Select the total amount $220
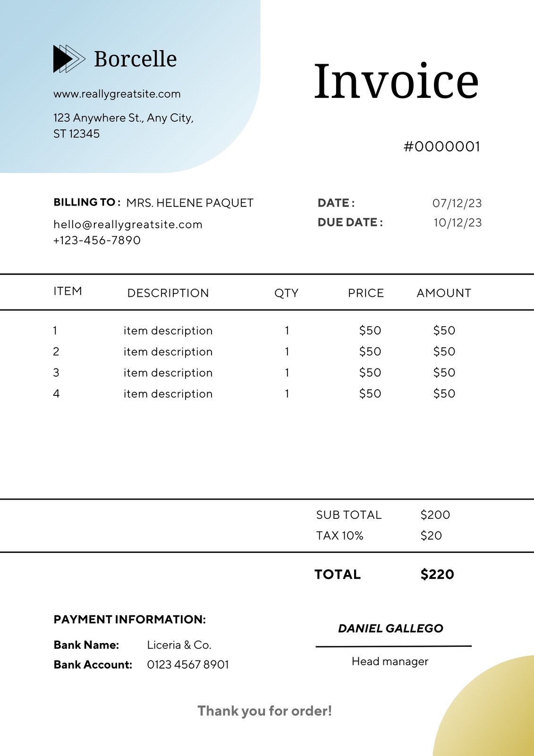Viewport: 534px width, 756px height. pyautogui.click(x=437, y=575)
